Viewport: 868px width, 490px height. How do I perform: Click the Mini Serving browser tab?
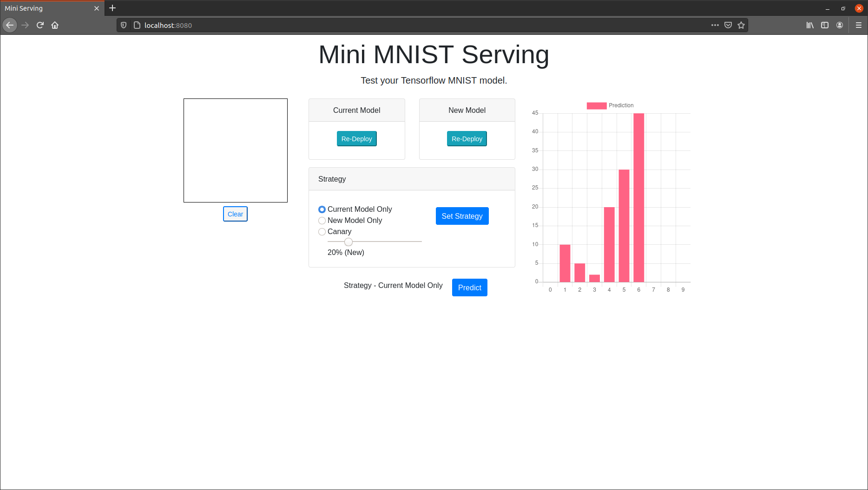[x=46, y=8]
